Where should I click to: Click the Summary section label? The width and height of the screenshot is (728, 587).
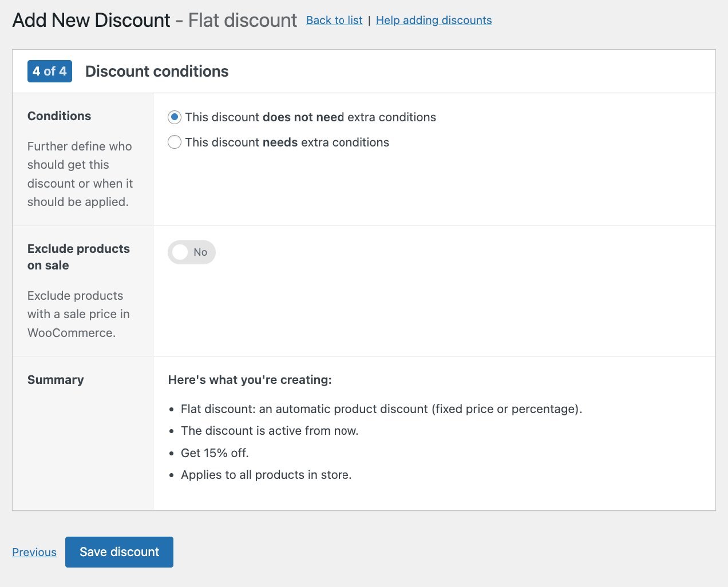[x=55, y=379]
